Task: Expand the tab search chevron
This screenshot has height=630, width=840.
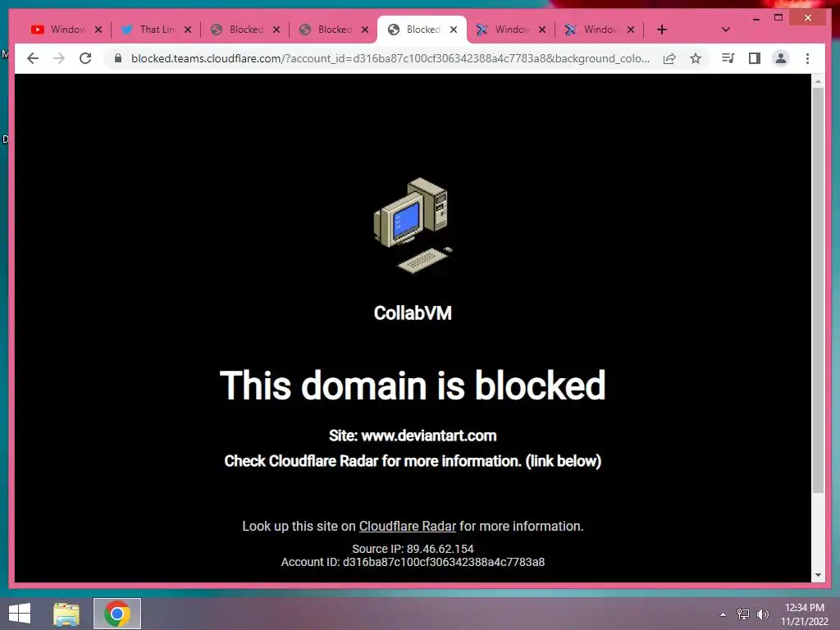Action: 726,30
